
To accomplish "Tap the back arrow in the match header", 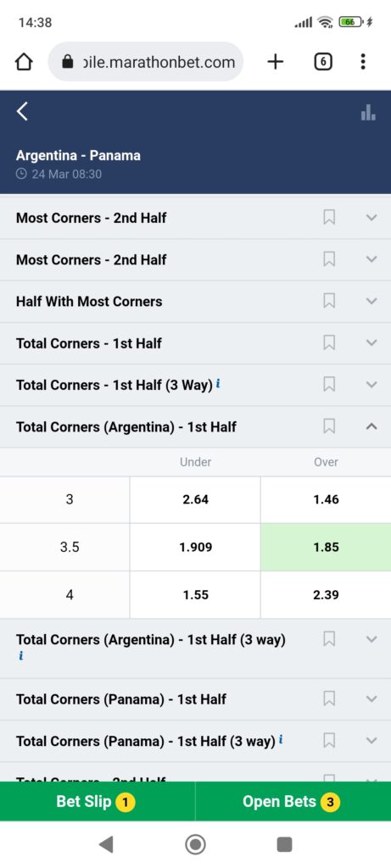I will [x=22, y=111].
